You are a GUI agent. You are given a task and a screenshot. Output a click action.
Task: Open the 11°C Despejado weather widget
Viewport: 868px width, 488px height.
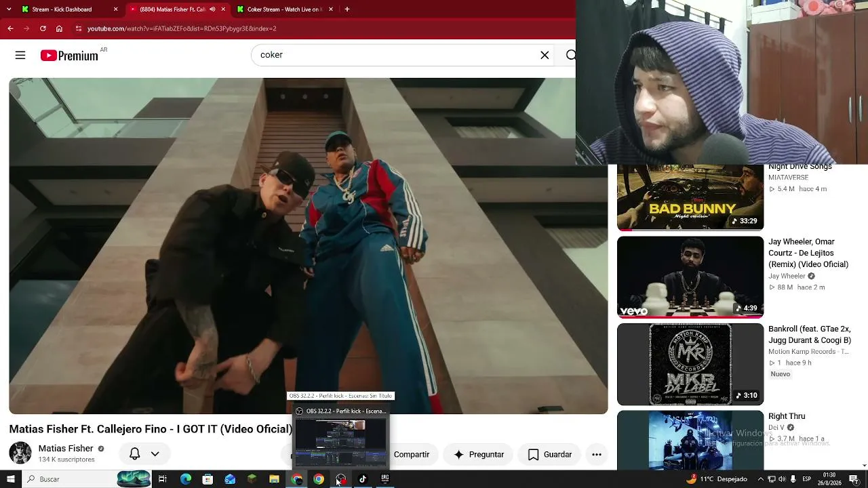[x=717, y=479]
